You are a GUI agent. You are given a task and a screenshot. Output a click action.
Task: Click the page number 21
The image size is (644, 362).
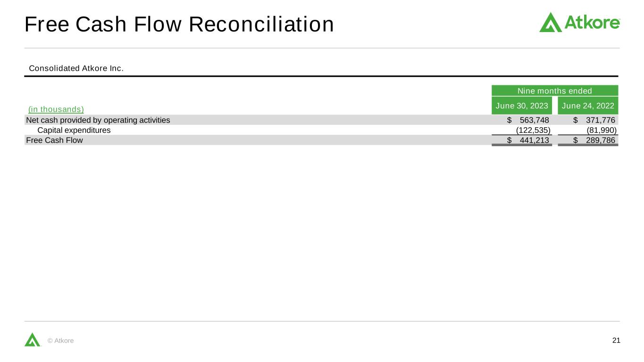click(x=616, y=340)
